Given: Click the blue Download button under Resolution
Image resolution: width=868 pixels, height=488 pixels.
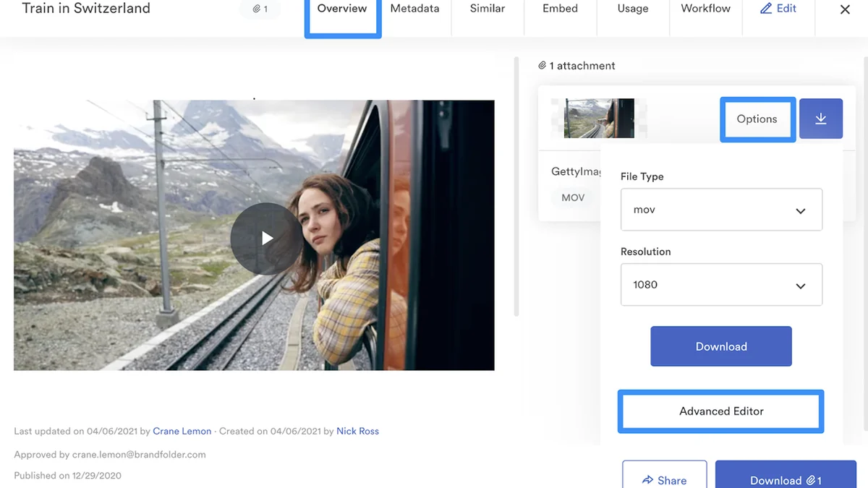Looking at the screenshot, I should pyautogui.click(x=721, y=346).
